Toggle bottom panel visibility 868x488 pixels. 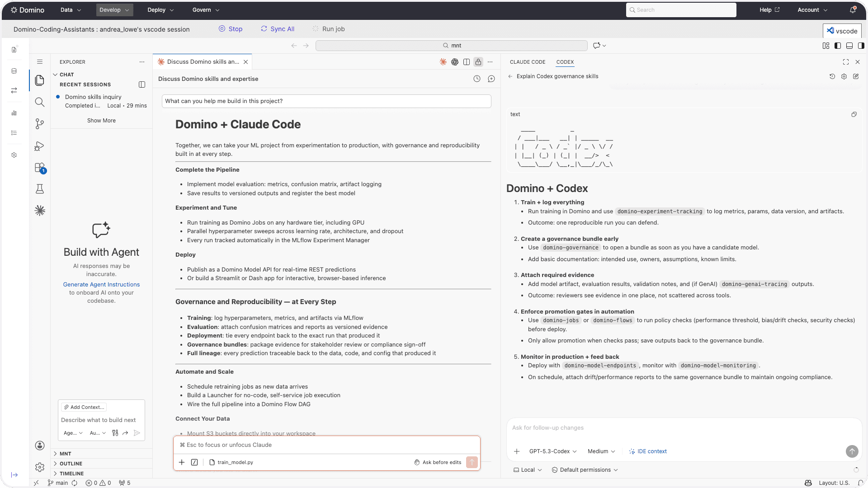pos(849,46)
